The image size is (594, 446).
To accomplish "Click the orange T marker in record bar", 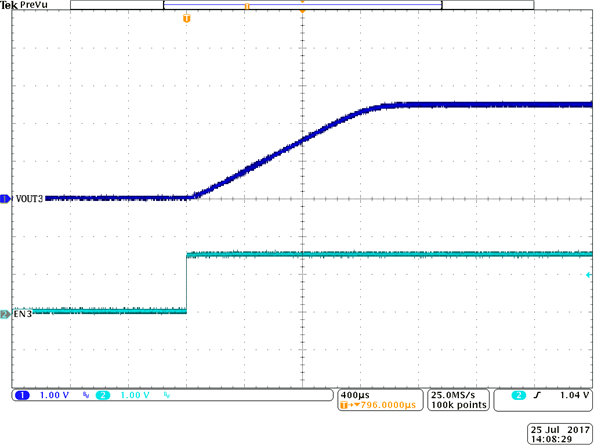I will pyautogui.click(x=247, y=6).
